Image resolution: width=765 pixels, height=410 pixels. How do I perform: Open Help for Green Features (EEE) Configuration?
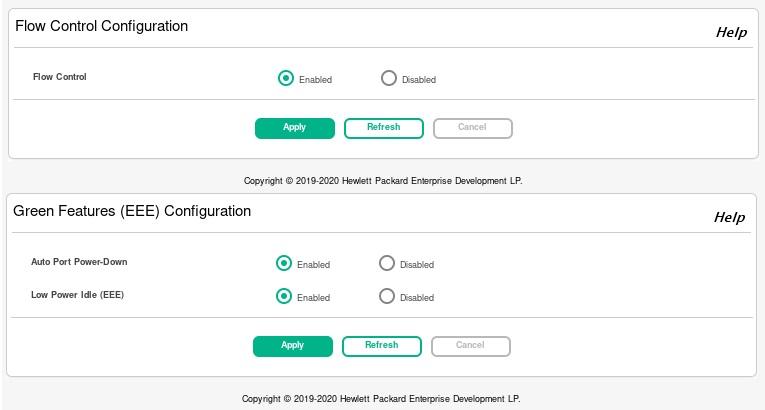pyautogui.click(x=729, y=217)
